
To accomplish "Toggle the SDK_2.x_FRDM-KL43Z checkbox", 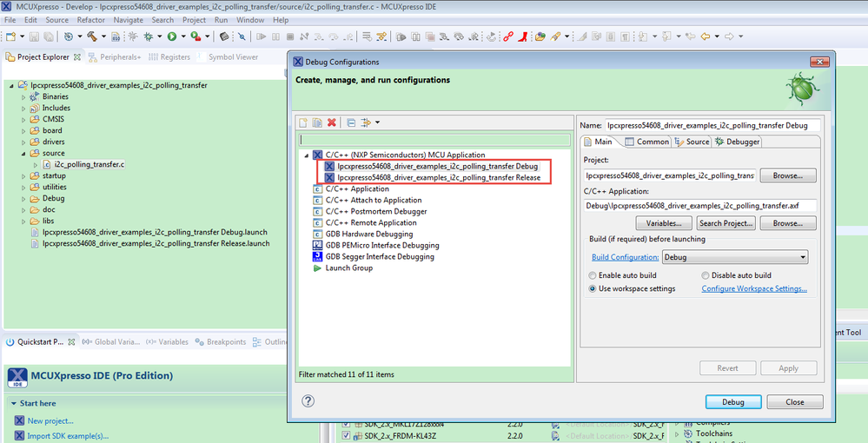I will [346, 436].
